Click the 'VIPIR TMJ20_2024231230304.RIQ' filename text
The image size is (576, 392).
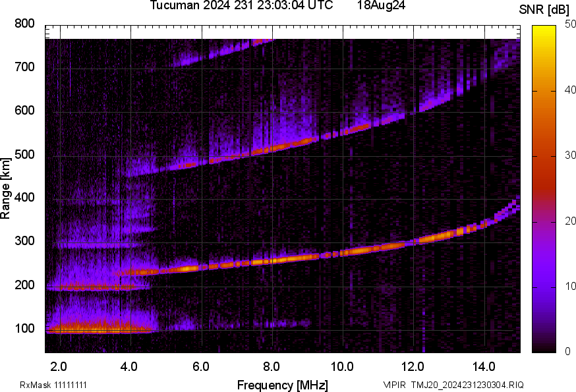(x=453, y=385)
